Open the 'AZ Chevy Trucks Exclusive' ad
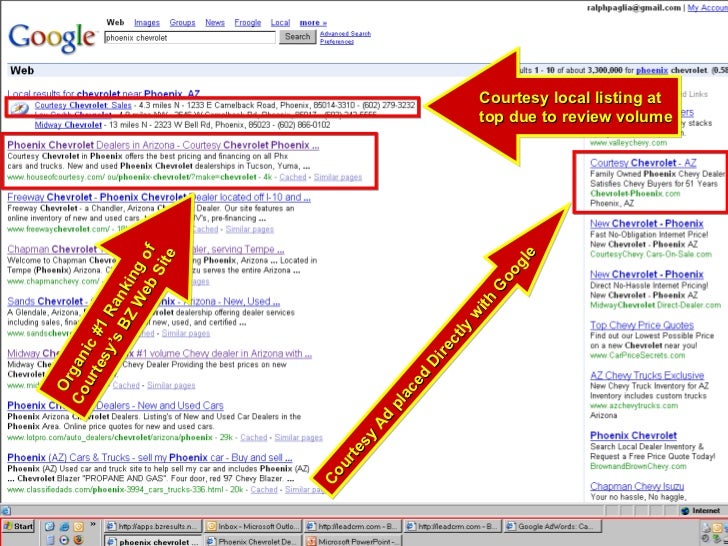This screenshot has width=728, height=546. (647, 375)
